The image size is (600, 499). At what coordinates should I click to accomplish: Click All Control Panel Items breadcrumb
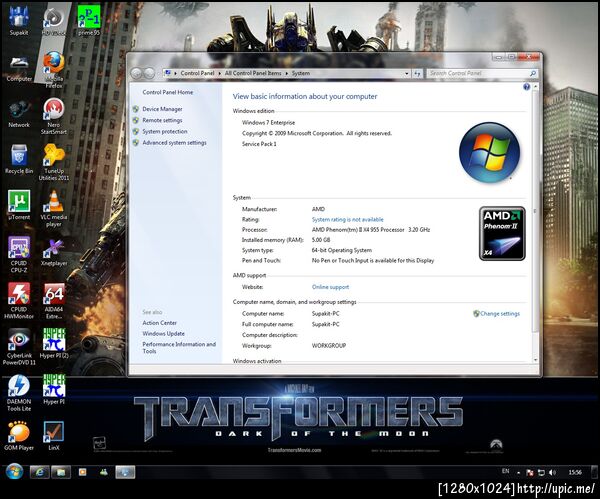click(x=253, y=73)
